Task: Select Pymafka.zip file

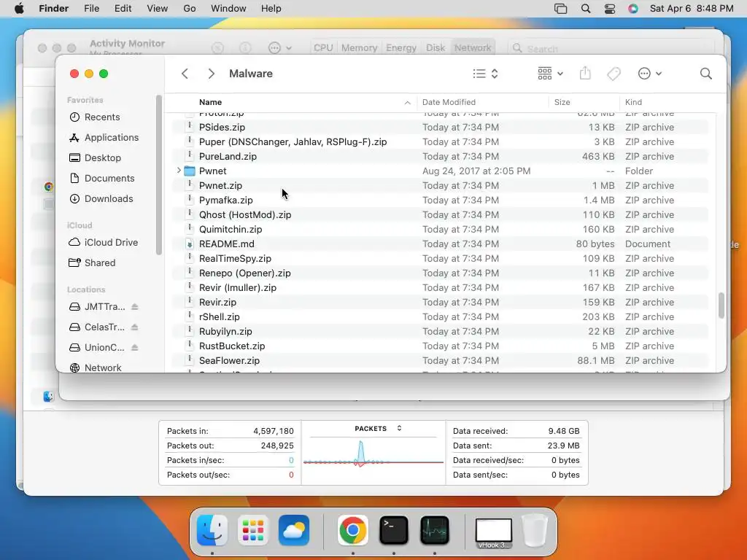Action: point(441,200)
